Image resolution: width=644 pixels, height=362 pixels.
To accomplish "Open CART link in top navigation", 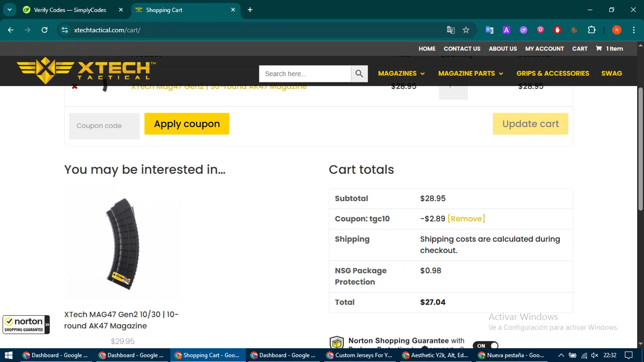I will point(580,49).
